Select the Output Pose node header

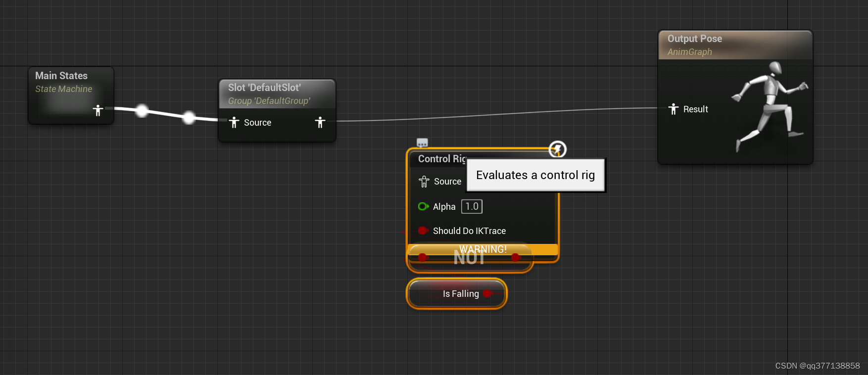coord(735,45)
